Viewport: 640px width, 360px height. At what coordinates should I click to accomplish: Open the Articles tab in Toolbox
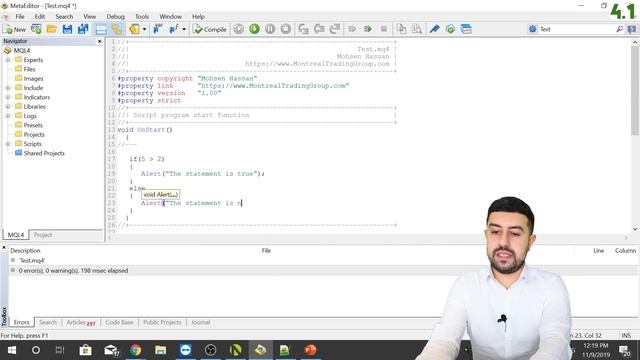click(81, 322)
